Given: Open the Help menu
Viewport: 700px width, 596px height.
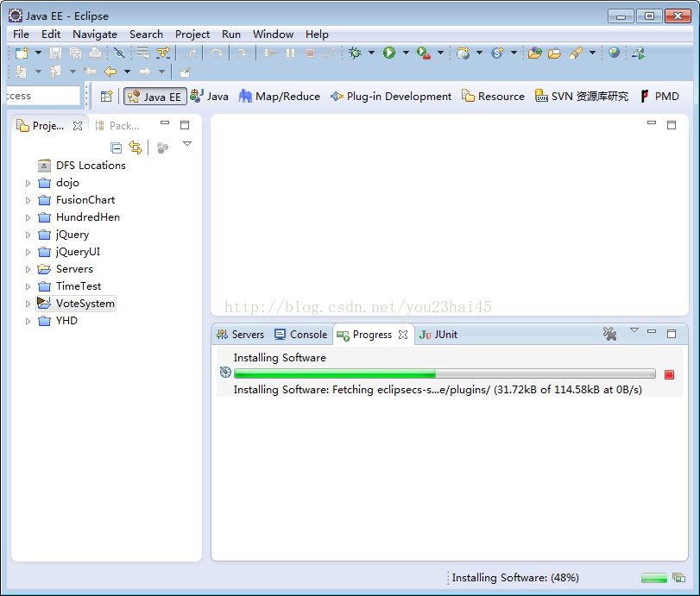Looking at the screenshot, I should (x=317, y=35).
